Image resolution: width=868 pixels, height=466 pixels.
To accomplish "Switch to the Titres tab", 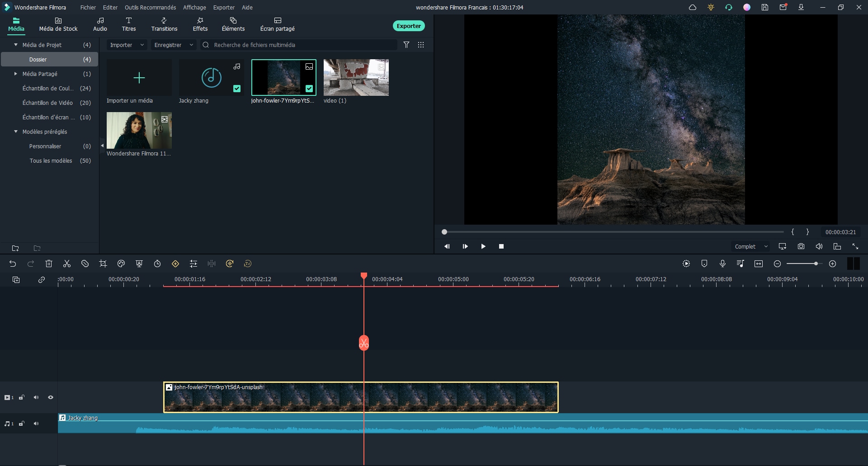I will pyautogui.click(x=129, y=24).
